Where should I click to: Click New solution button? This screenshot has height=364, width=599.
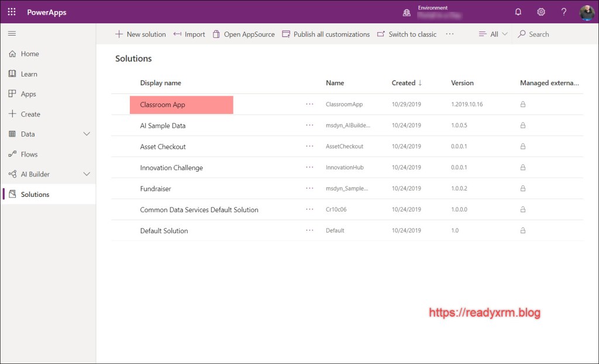click(140, 34)
